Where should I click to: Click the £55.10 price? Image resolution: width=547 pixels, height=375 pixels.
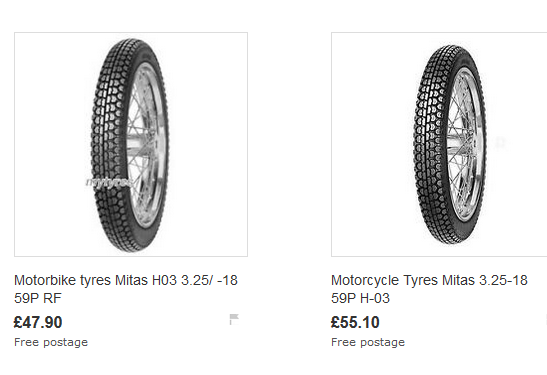pyautogui.click(x=355, y=322)
